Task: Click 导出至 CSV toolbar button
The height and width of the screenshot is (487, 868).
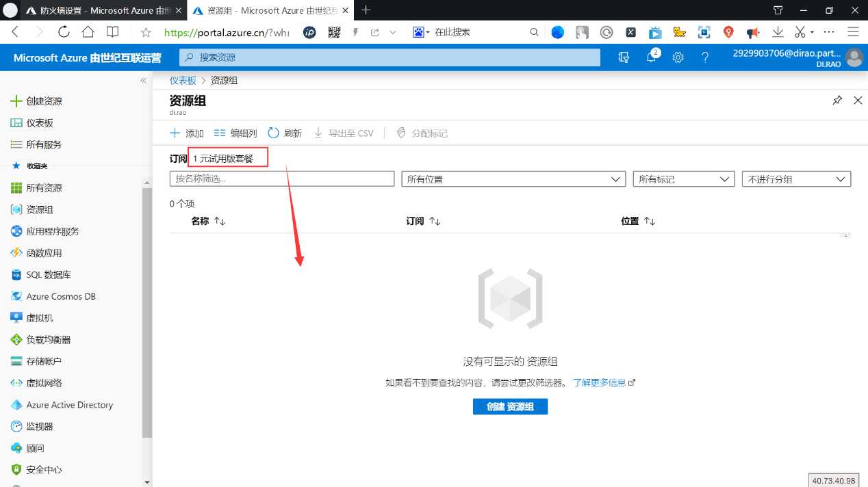Action: point(344,133)
